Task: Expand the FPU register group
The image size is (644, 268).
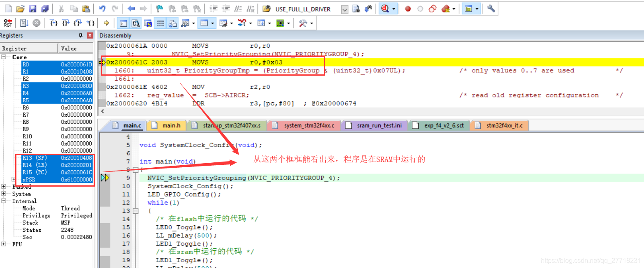Action: (x=4, y=244)
